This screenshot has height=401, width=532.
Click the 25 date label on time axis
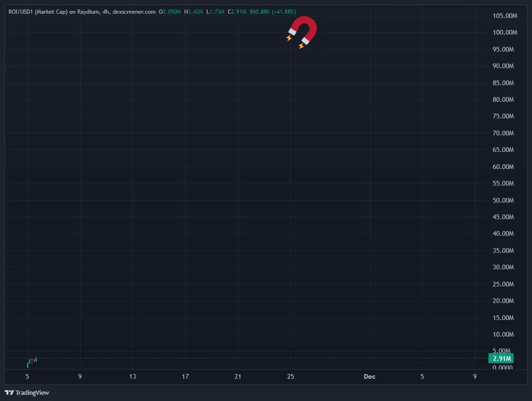click(291, 376)
